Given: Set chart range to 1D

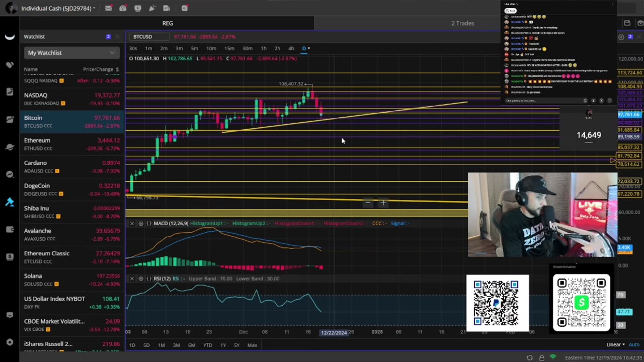Looking at the screenshot, I should (132, 345).
